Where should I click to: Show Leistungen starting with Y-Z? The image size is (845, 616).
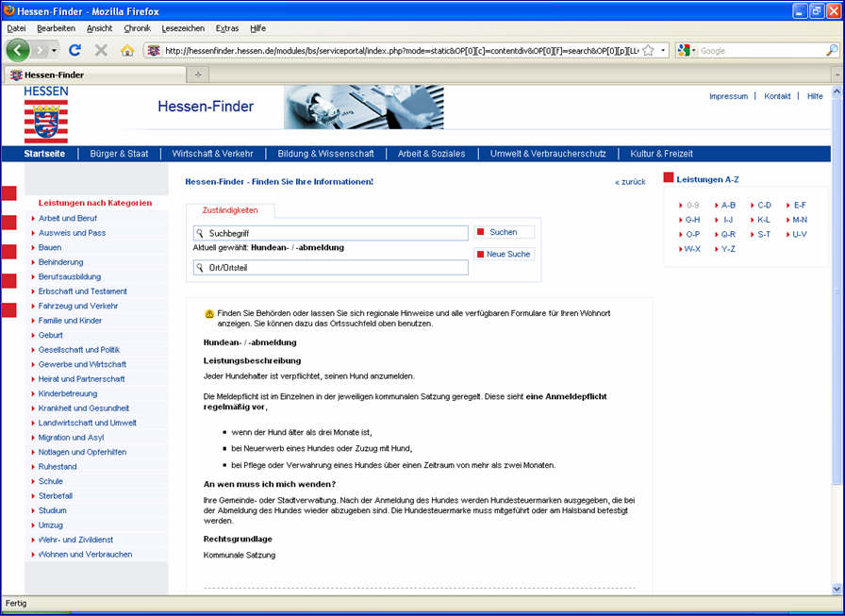point(728,249)
